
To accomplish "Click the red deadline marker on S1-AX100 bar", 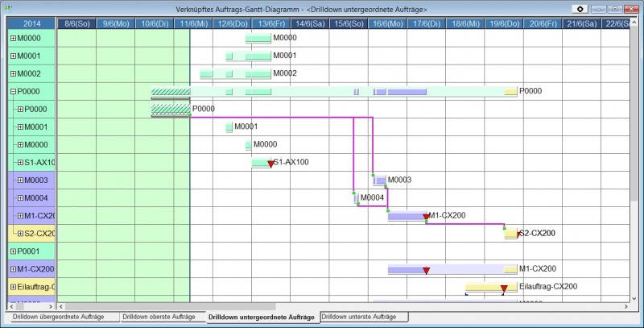I will point(270,164).
